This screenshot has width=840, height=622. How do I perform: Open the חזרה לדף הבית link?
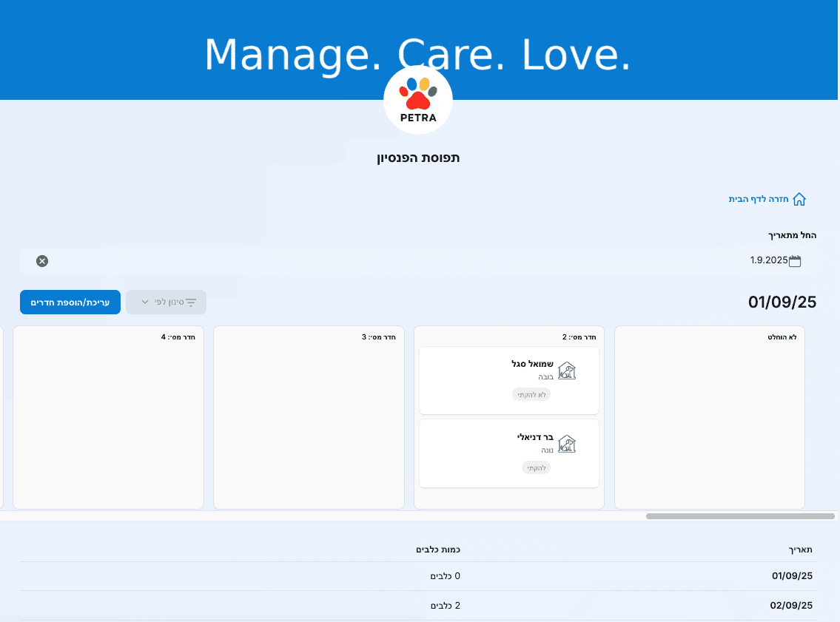pos(767,199)
